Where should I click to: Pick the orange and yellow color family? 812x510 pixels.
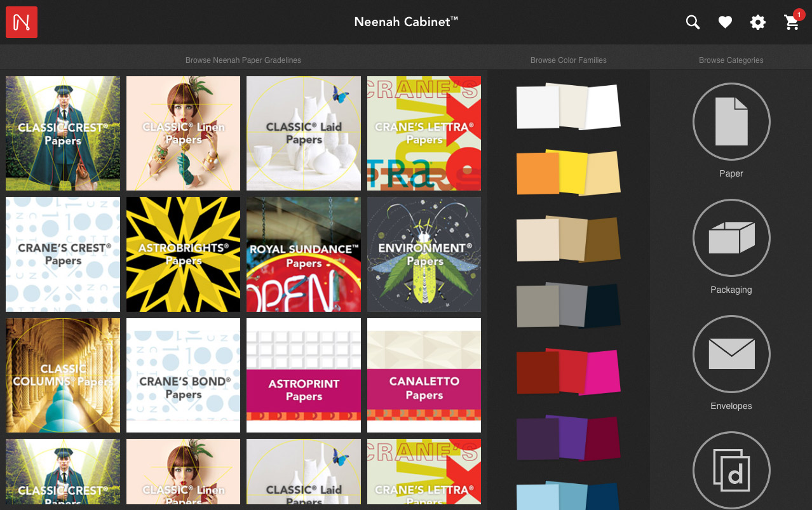pos(568,173)
